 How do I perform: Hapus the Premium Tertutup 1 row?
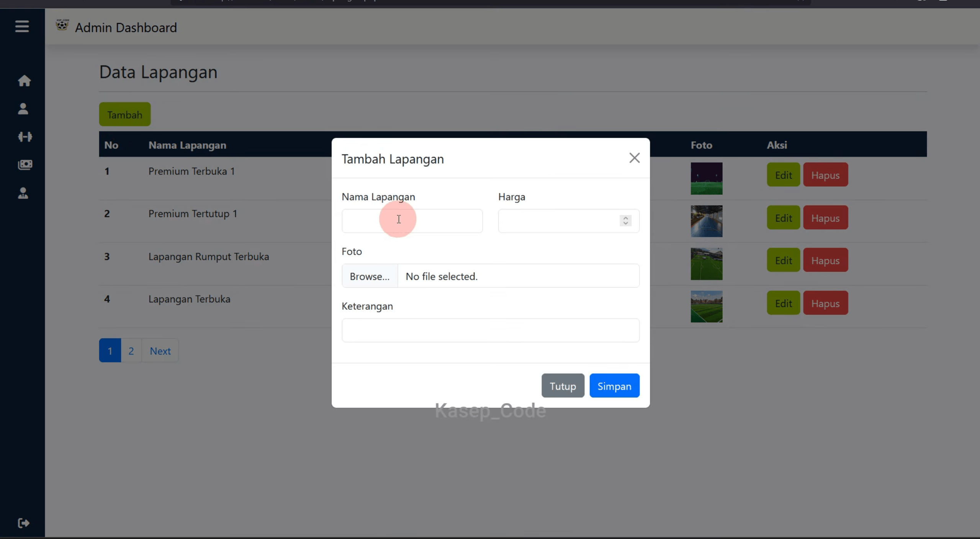coord(825,217)
